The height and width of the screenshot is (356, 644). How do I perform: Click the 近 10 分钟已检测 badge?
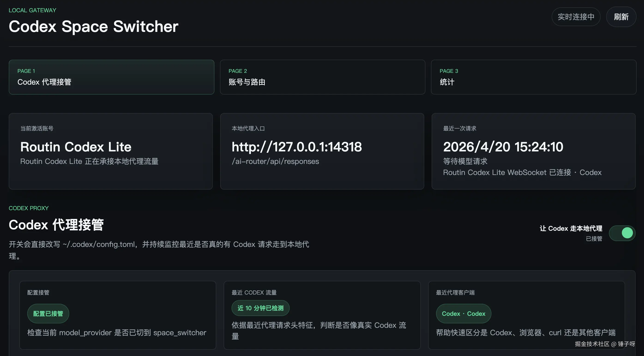pos(260,308)
